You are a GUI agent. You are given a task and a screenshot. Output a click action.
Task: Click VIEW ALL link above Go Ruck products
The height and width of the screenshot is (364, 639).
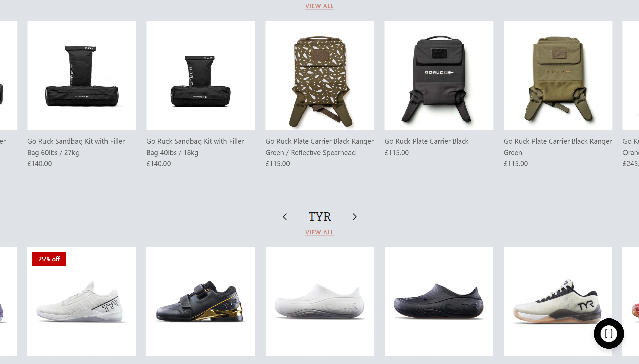point(319,6)
